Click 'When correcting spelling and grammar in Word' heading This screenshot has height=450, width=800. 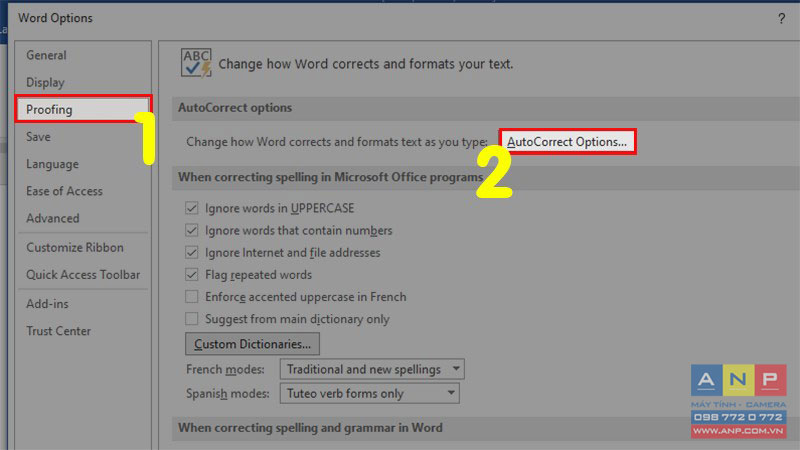click(310, 428)
